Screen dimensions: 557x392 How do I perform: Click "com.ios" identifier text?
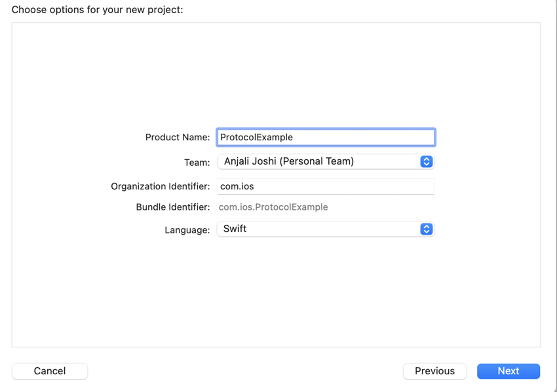[233, 186]
